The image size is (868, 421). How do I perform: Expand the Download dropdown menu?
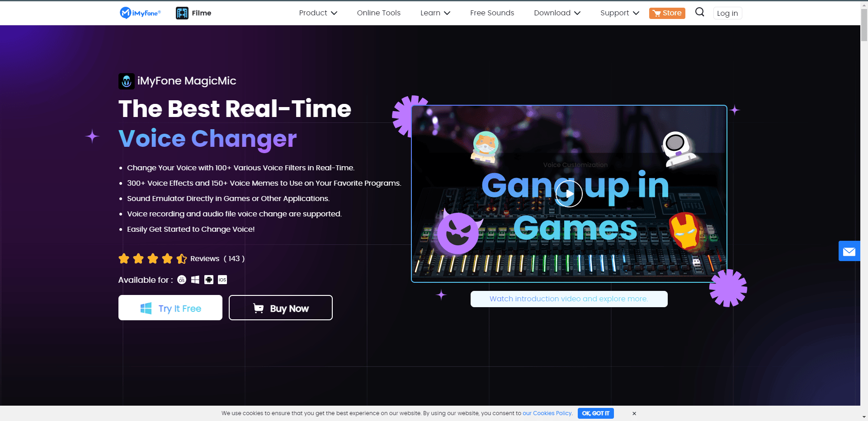(x=557, y=13)
